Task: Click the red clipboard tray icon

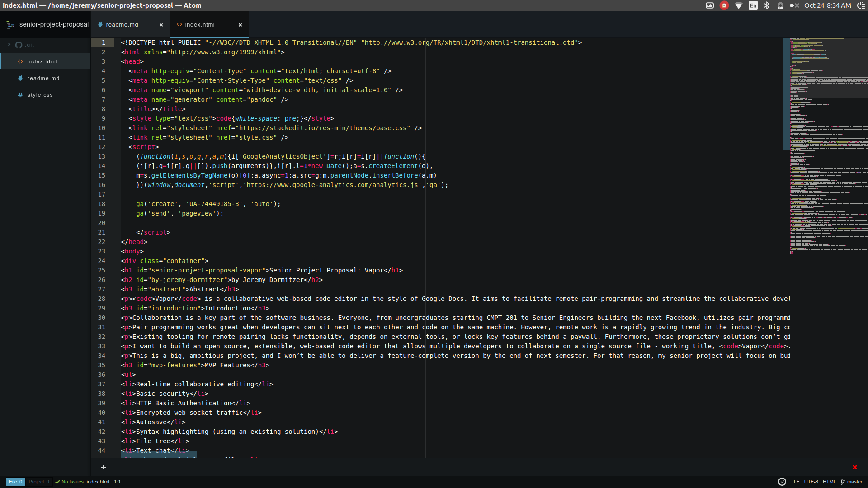Action: (724, 5)
